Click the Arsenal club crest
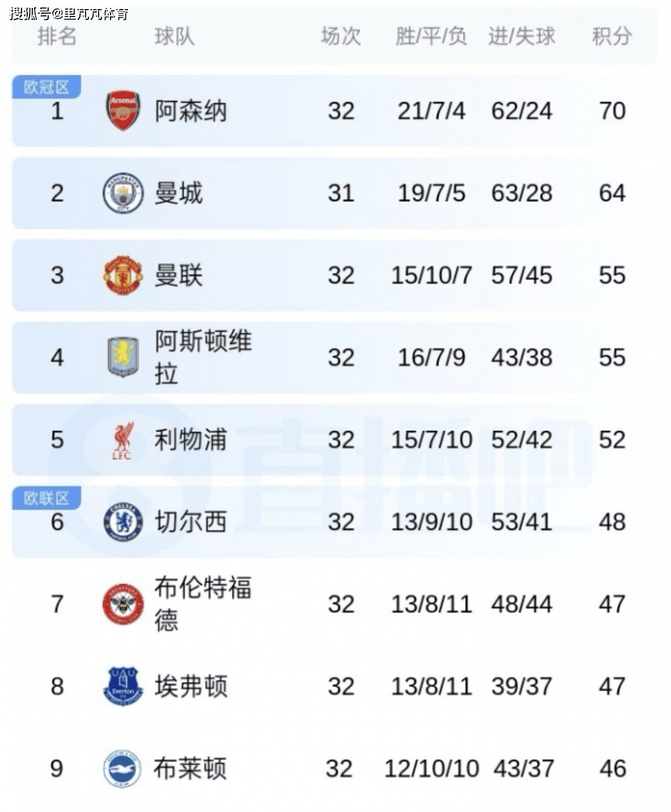Viewport: 671px width, 812px height. (123, 111)
